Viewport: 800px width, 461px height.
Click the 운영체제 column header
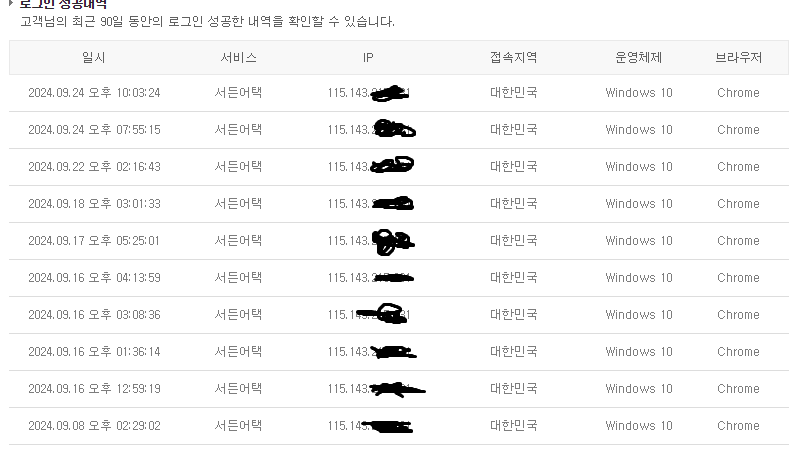click(x=638, y=58)
